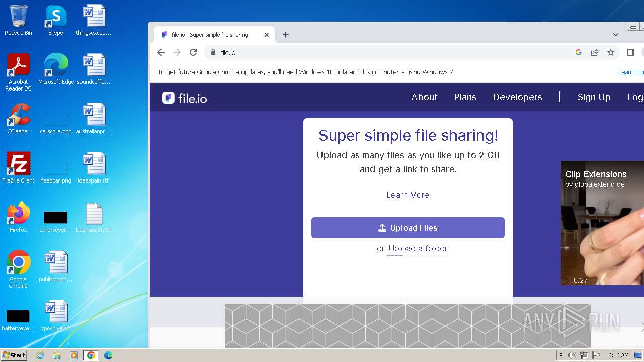Screen dimensions: 644x362
Task: Click the Learn More link
Action: click(x=408, y=195)
